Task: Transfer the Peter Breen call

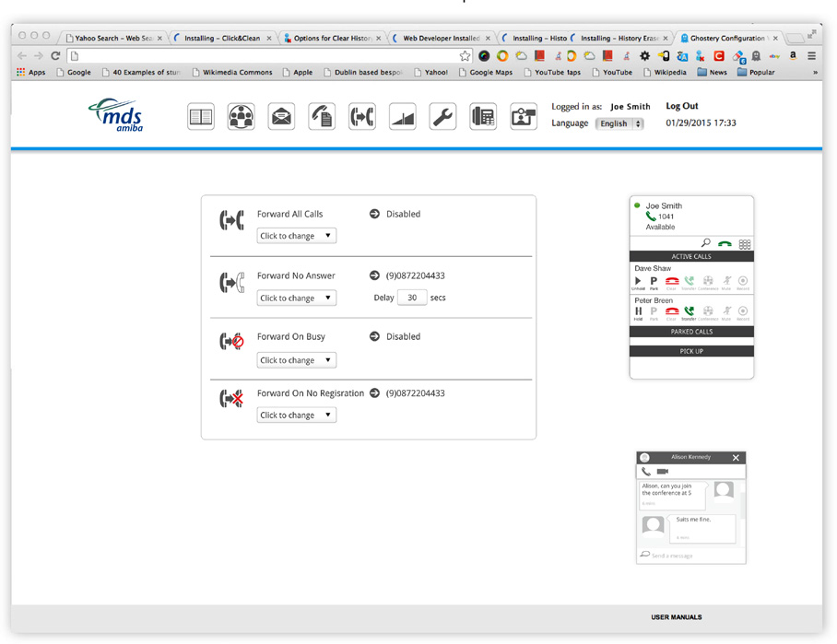Action: [x=690, y=312]
